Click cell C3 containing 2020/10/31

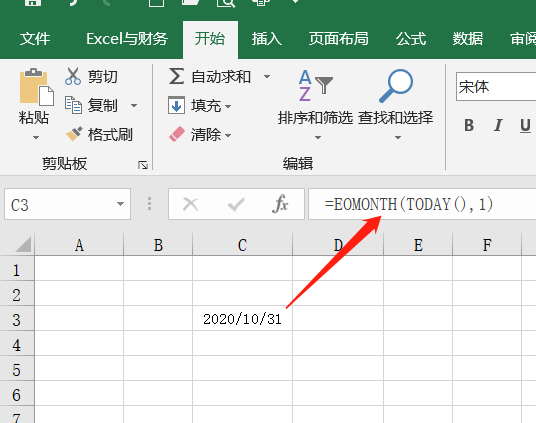242,319
